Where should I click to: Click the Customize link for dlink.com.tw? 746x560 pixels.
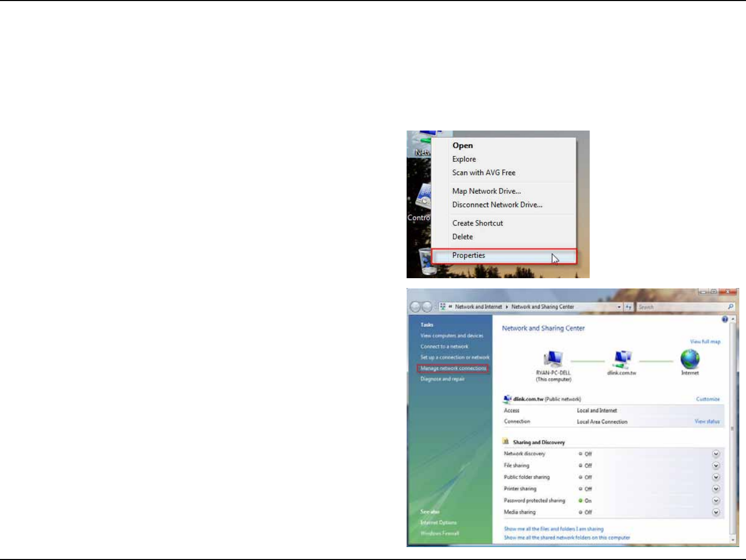click(x=708, y=399)
